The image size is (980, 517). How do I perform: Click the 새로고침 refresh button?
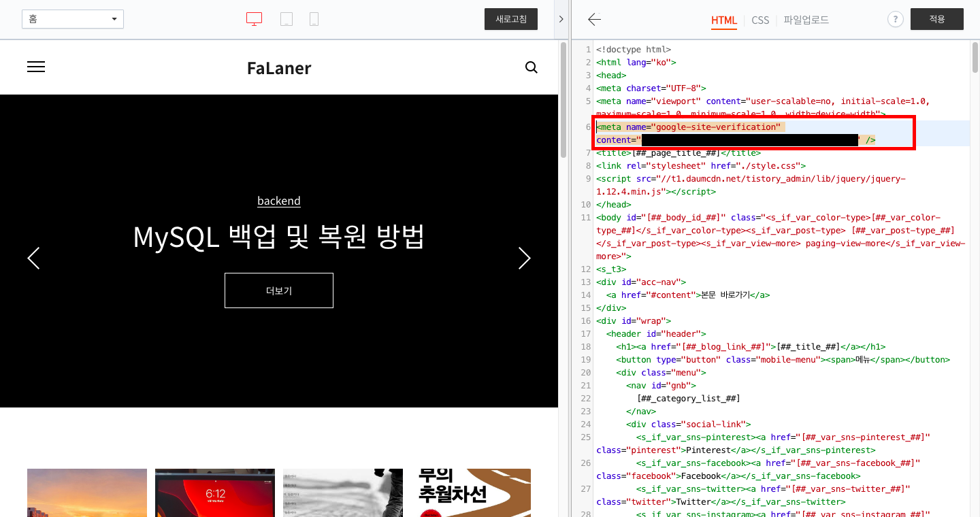510,19
